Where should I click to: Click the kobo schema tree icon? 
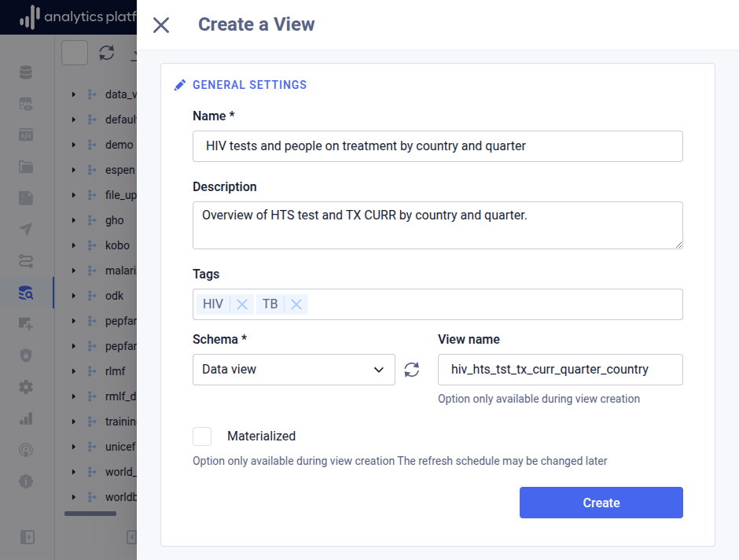point(91,245)
